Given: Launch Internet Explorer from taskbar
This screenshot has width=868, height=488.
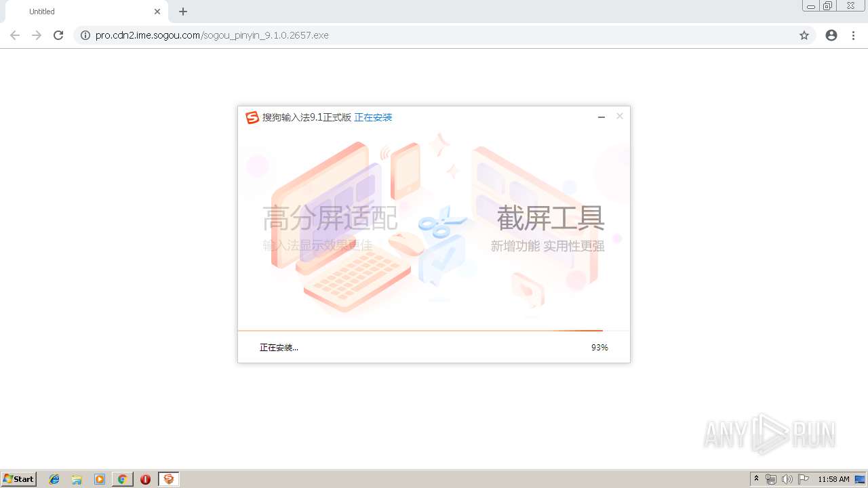Looking at the screenshot, I should (x=54, y=479).
